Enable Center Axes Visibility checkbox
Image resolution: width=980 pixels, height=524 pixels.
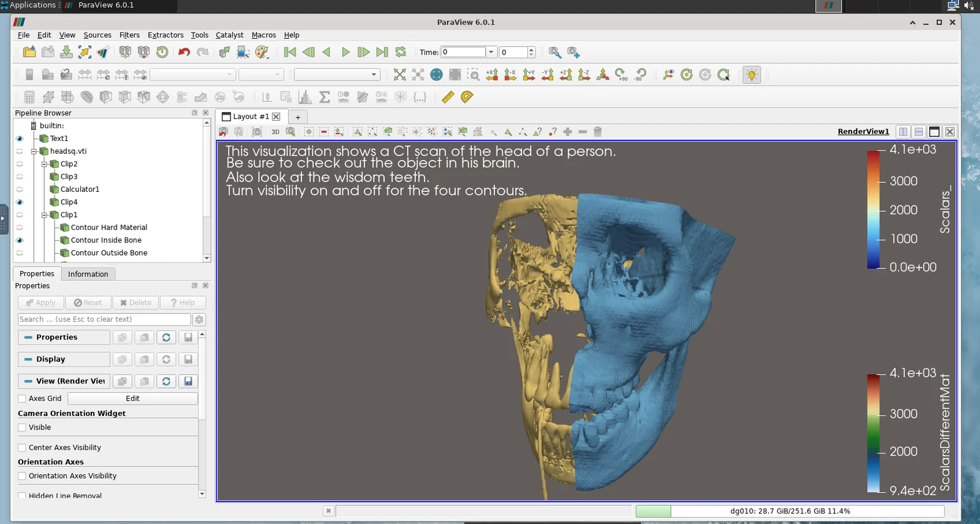[22, 448]
